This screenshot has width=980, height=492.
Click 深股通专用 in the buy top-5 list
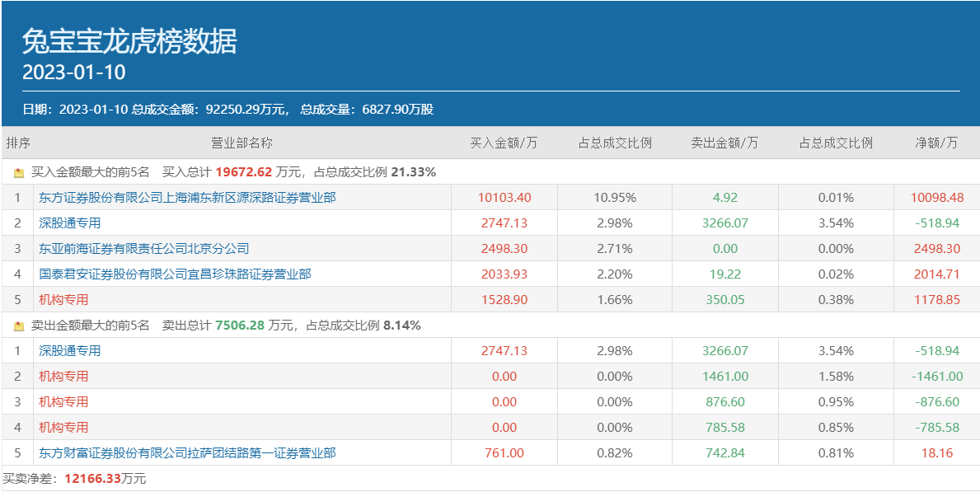pos(69,223)
